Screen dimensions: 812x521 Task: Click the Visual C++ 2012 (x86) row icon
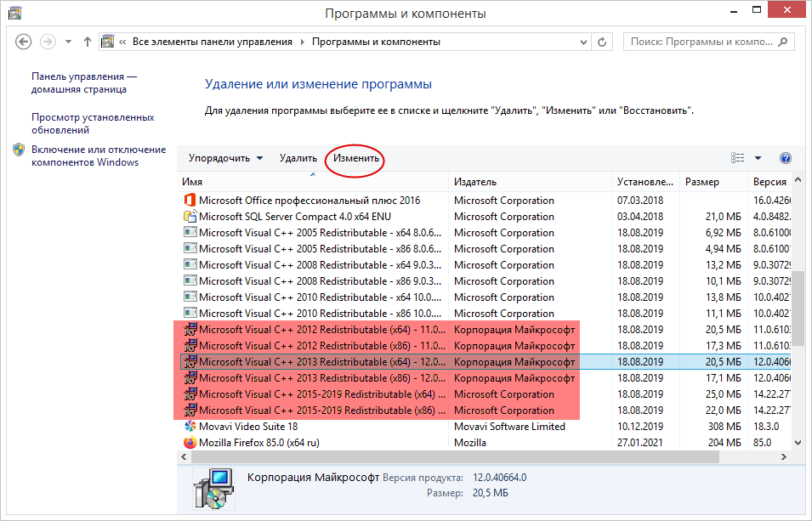tap(190, 345)
